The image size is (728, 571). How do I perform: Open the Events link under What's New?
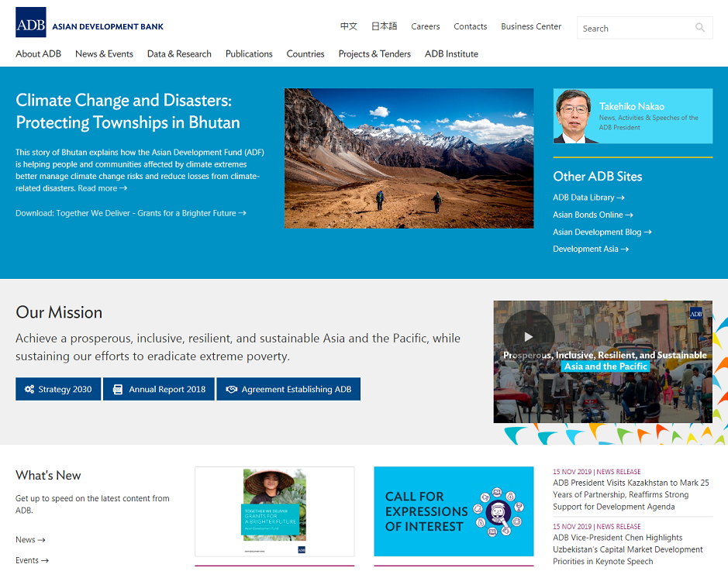click(x=32, y=560)
